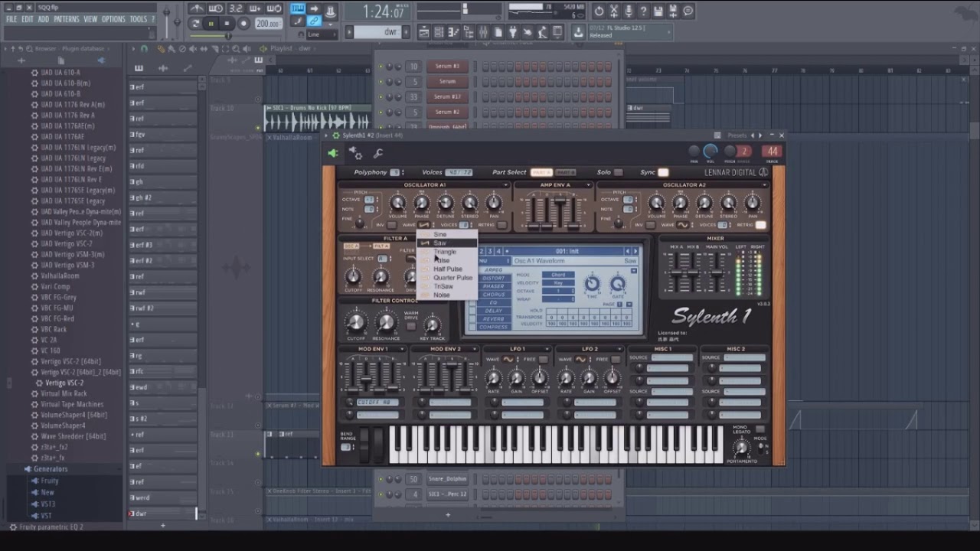This screenshot has width=980, height=551.
Task: Open AMP ENV A header dropdown arrow
Action: [x=588, y=185]
